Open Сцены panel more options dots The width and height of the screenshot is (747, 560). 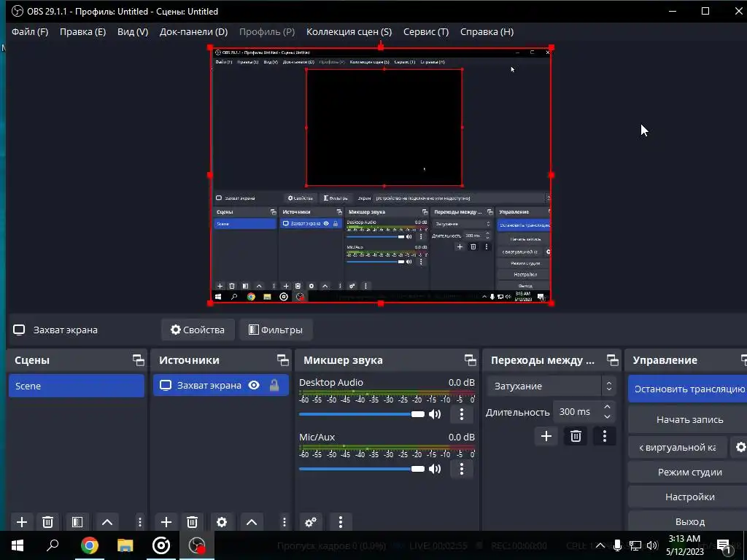pos(139,522)
